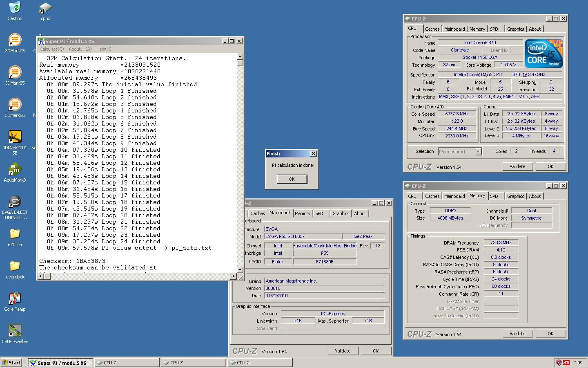Select Super PI taskbar button

pyautogui.click(x=60, y=363)
